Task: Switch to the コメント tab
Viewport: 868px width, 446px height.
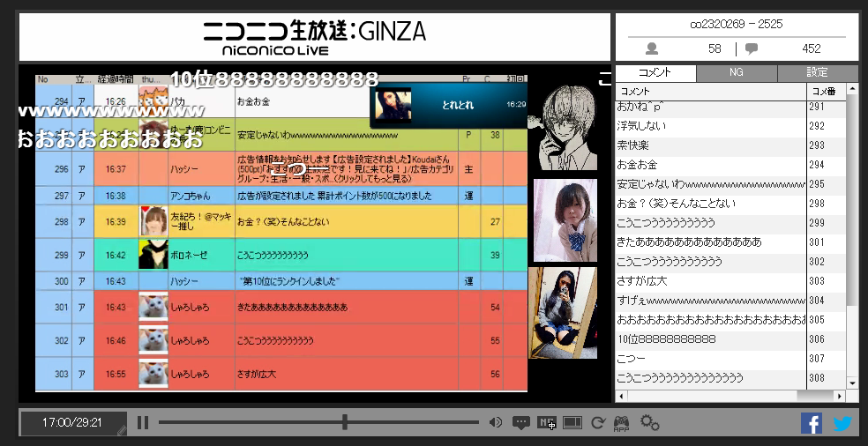Action: [655, 72]
